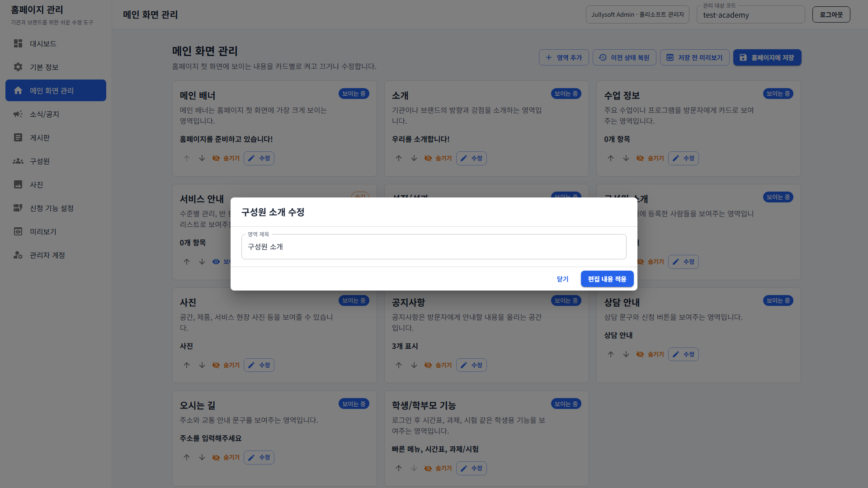Screen dimensions: 868x488
Task: Click 저장 전 미리보기 button
Action: [x=695, y=57]
